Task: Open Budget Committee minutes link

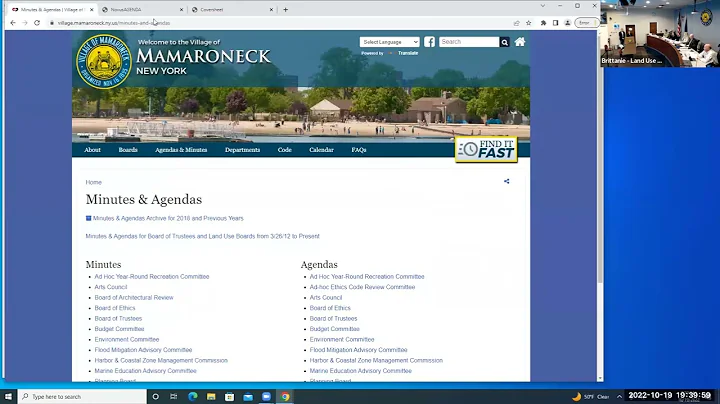Action: 119,329
